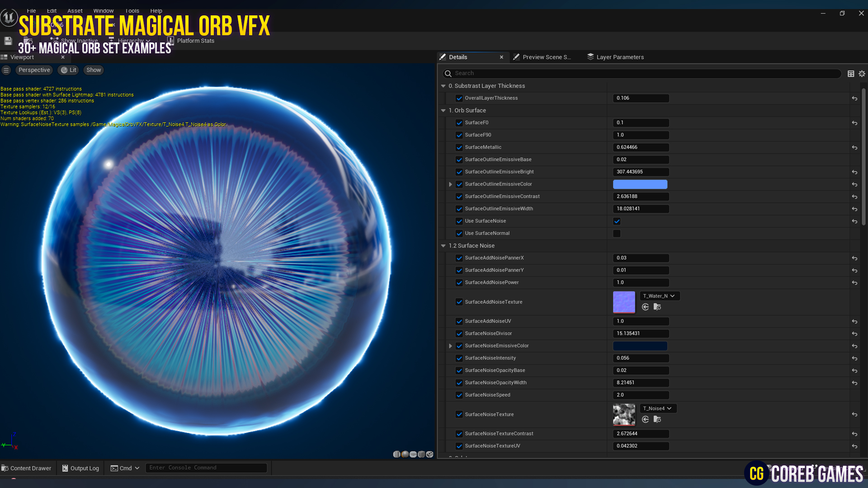Enable Use SurfaceNormal checkbox
Image resolution: width=868 pixels, height=488 pixels.
(617, 233)
